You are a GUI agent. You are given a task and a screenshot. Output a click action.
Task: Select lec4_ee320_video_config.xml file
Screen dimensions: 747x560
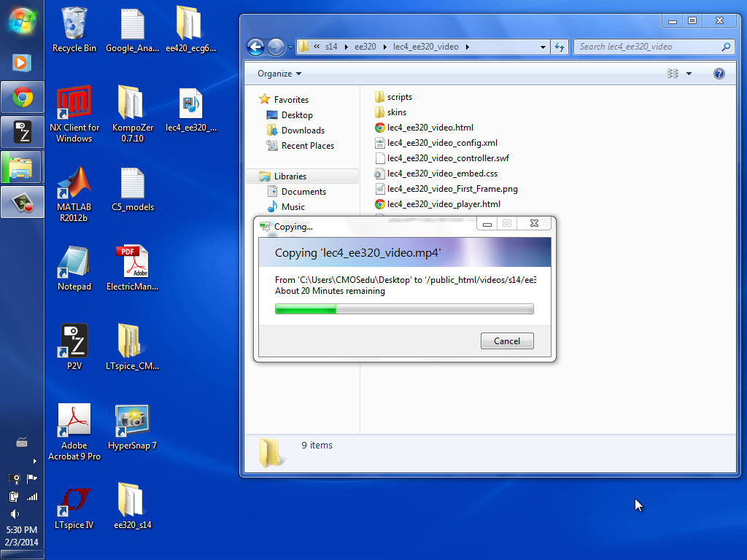pos(436,143)
